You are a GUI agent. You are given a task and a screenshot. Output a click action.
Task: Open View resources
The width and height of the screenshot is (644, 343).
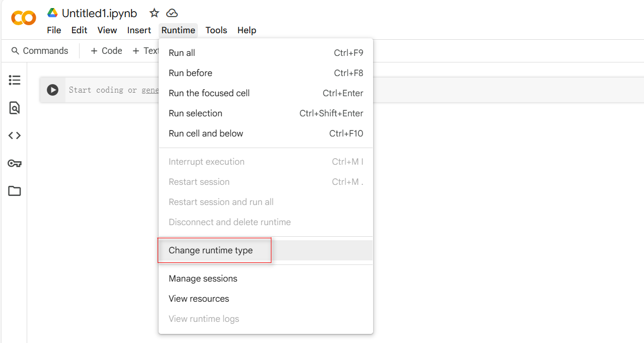tap(266, 299)
